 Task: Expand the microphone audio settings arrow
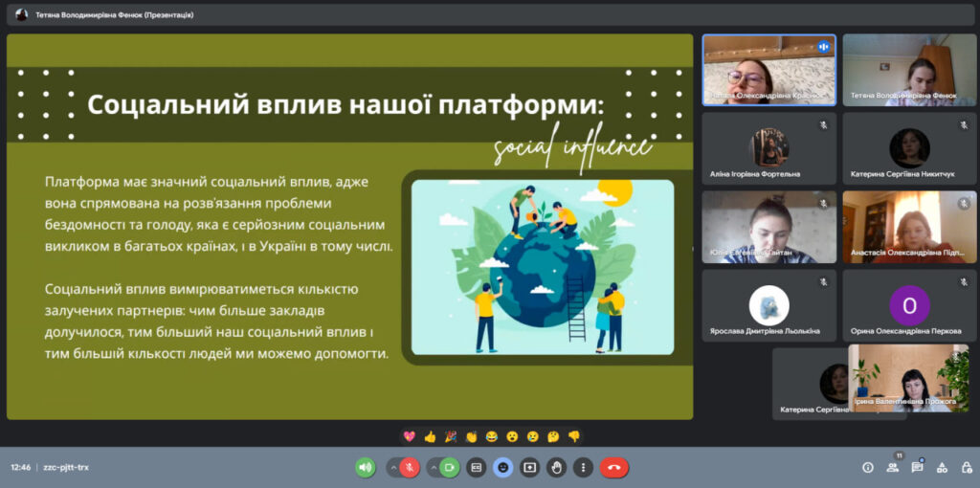click(392, 468)
